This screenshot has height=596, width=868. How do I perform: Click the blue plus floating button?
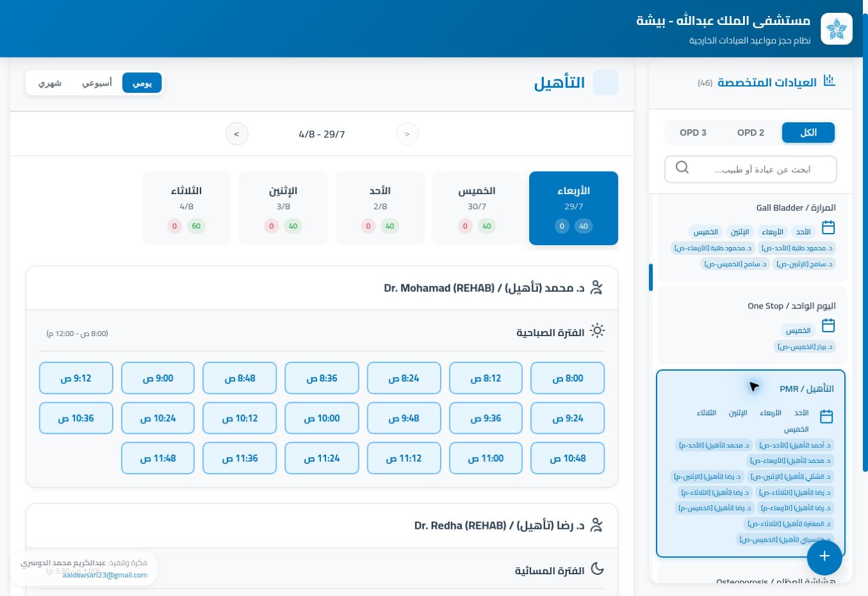point(824,556)
